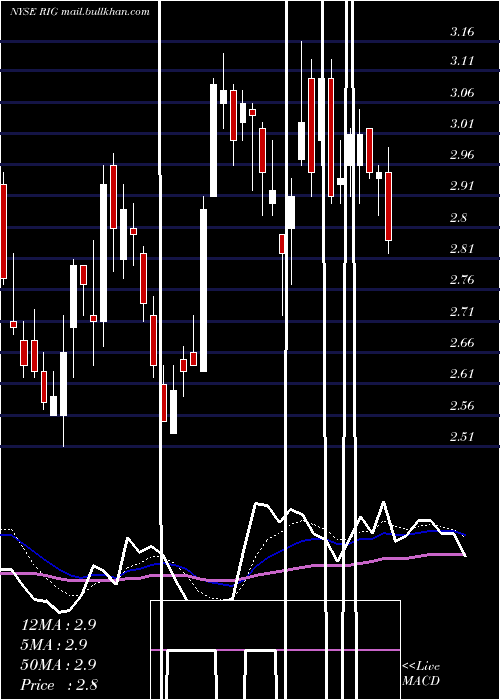The height and width of the screenshot is (700, 500).
Task: Click the 3.11 price axis label
Action: pos(462,61)
